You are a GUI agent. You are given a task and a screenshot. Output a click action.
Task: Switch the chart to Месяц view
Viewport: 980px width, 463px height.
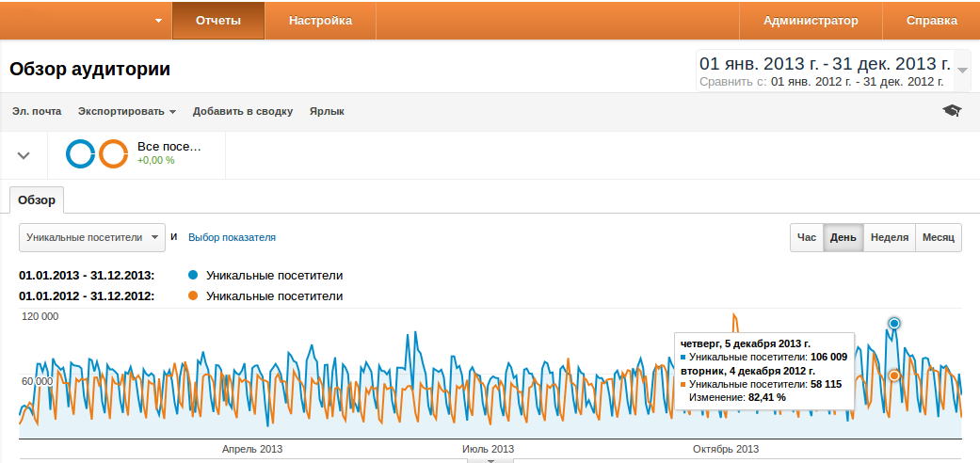(938, 238)
